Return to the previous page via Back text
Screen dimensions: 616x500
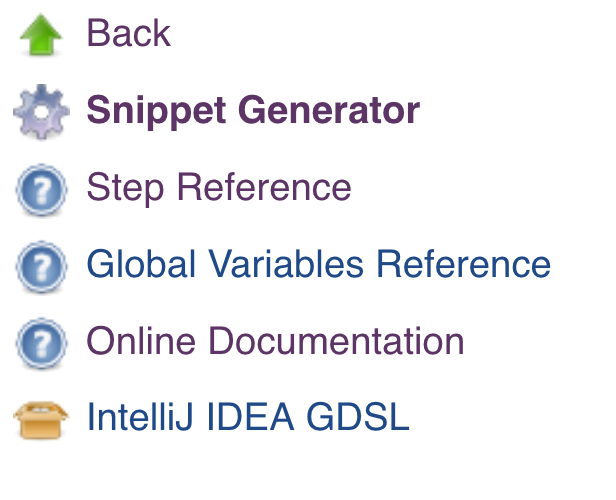click(x=129, y=34)
